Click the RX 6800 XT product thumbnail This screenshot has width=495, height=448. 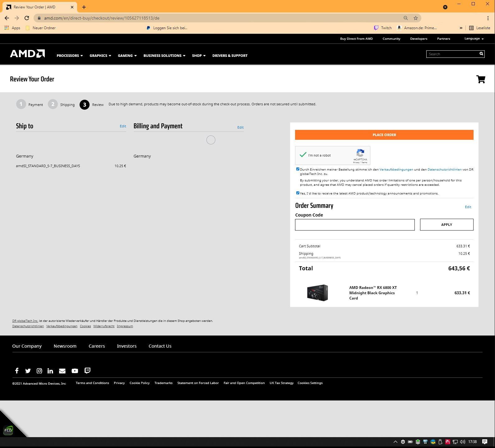317,293
